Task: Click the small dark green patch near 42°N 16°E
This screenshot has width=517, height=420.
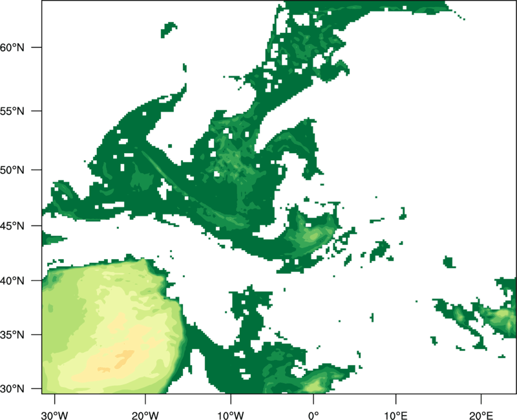Action: (x=448, y=262)
